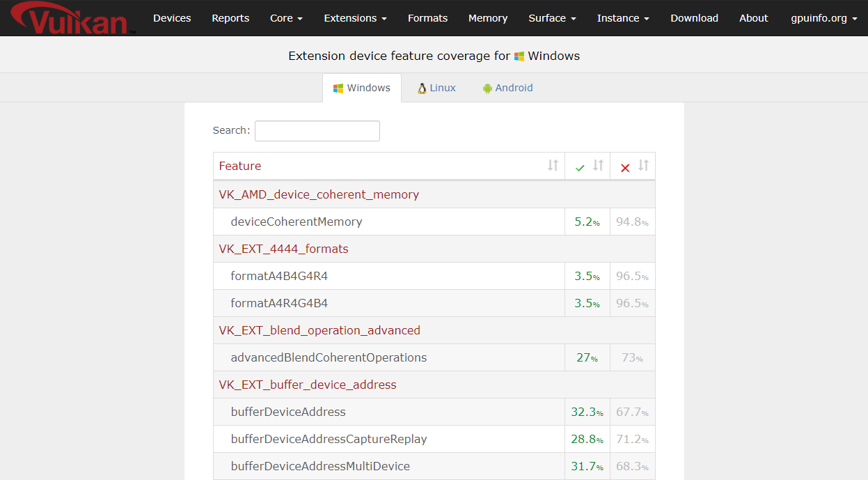
Task: Select the bufferDeviceAddress feature name
Action: [288, 412]
